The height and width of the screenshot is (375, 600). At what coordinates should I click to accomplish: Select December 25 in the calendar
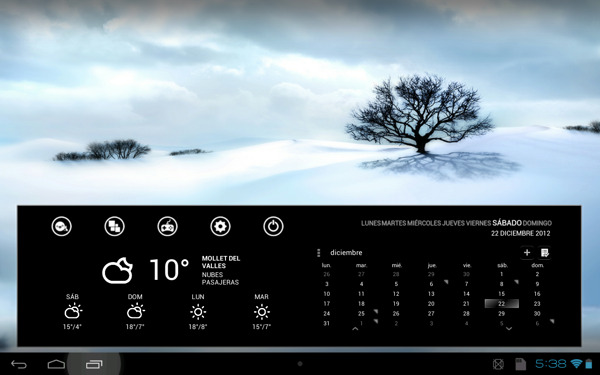[361, 313]
